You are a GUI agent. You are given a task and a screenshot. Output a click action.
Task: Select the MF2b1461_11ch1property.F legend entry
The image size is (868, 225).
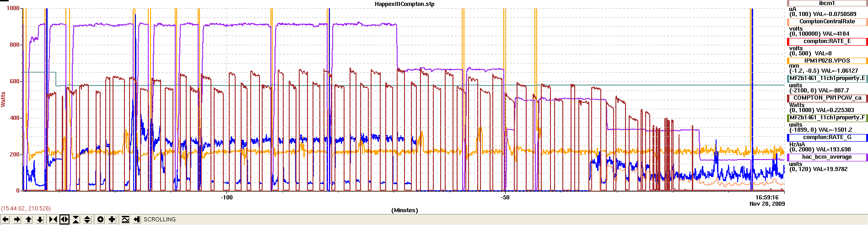point(827,118)
